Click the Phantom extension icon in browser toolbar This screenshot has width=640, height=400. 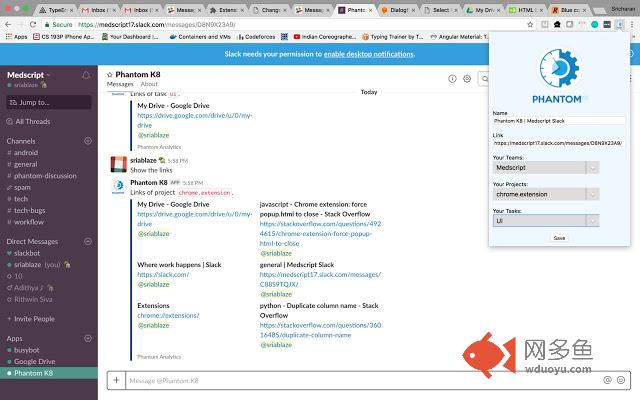click(x=620, y=24)
